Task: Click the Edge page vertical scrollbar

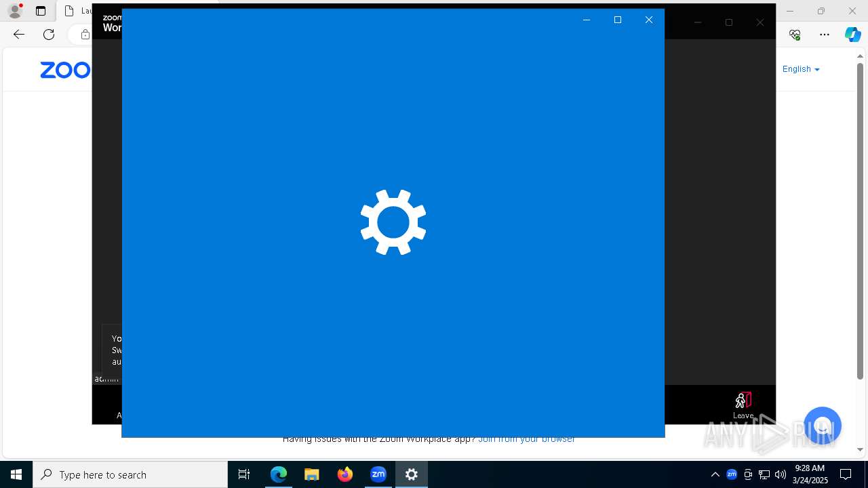Action: (x=860, y=220)
